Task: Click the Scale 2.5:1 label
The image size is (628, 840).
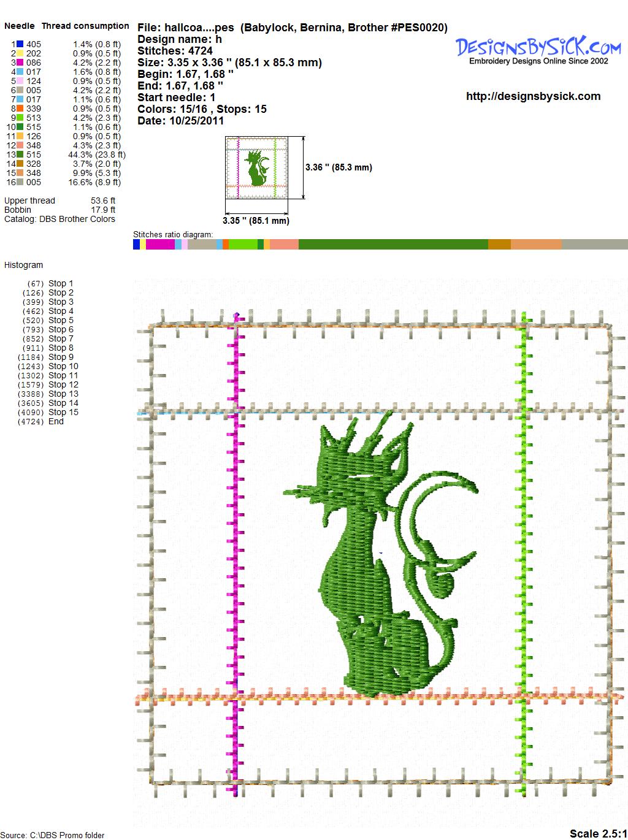Action: coord(597,833)
